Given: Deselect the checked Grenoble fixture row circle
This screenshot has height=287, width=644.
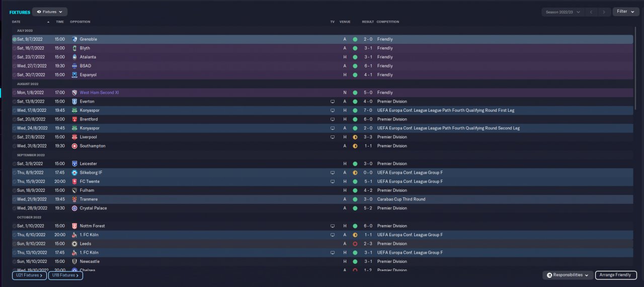Looking at the screenshot, I should 15,39.
